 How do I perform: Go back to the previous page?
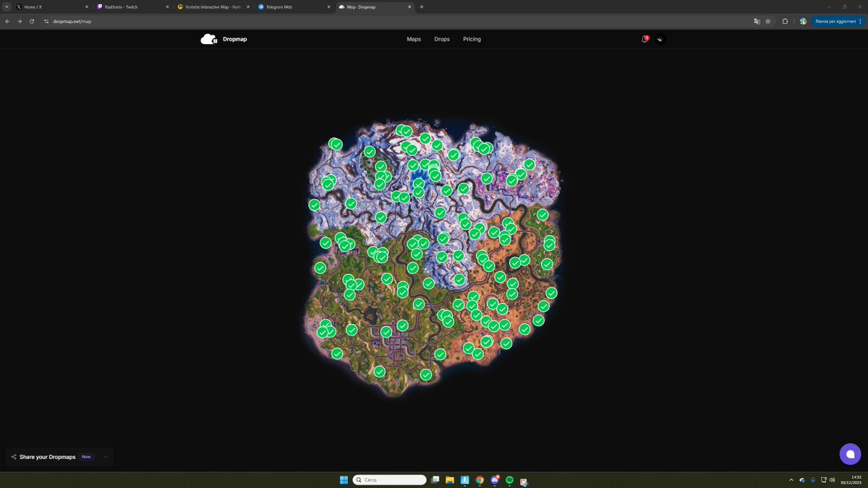click(7, 21)
